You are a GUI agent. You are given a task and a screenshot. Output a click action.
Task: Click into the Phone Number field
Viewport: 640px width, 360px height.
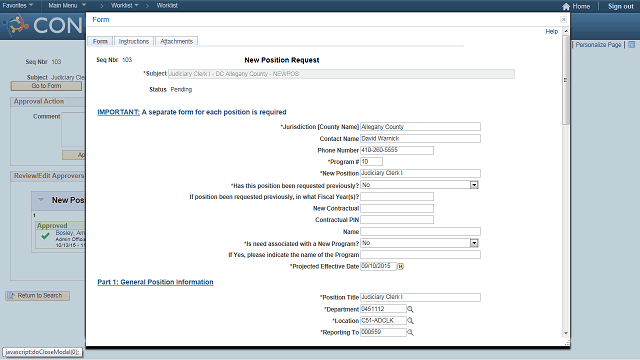click(x=397, y=150)
